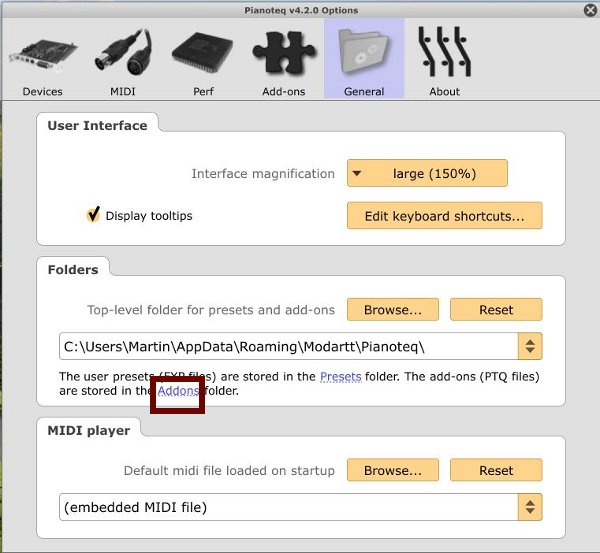Open the Perf processor chip icon
This screenshot has height=553, width=600.
(x=203, y=53)
